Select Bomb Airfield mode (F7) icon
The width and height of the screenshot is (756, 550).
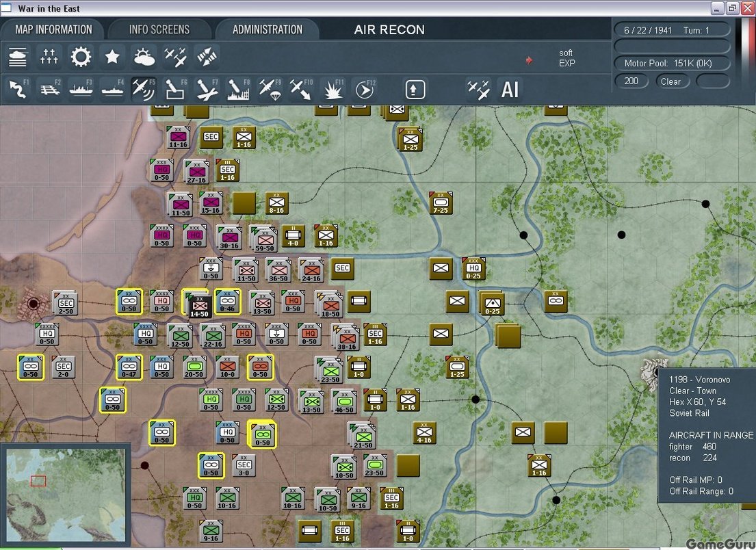[207, 90]
